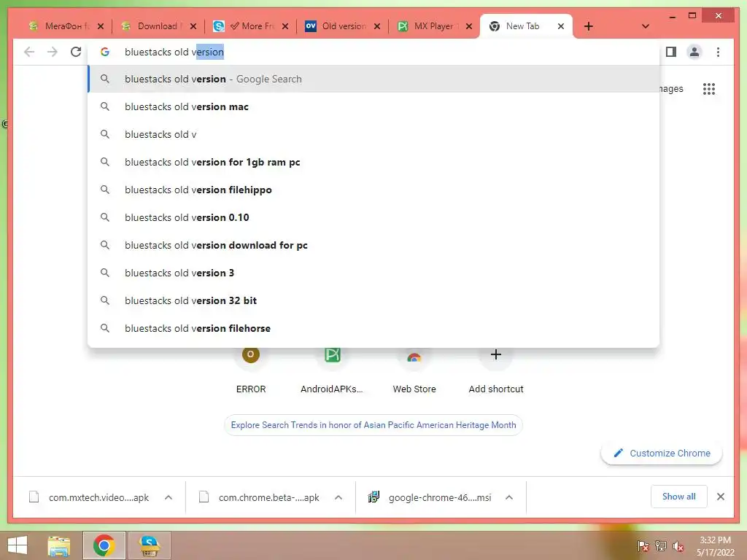Open the profile avatar menu
747x560 pixels.
(x=694, y=52)
